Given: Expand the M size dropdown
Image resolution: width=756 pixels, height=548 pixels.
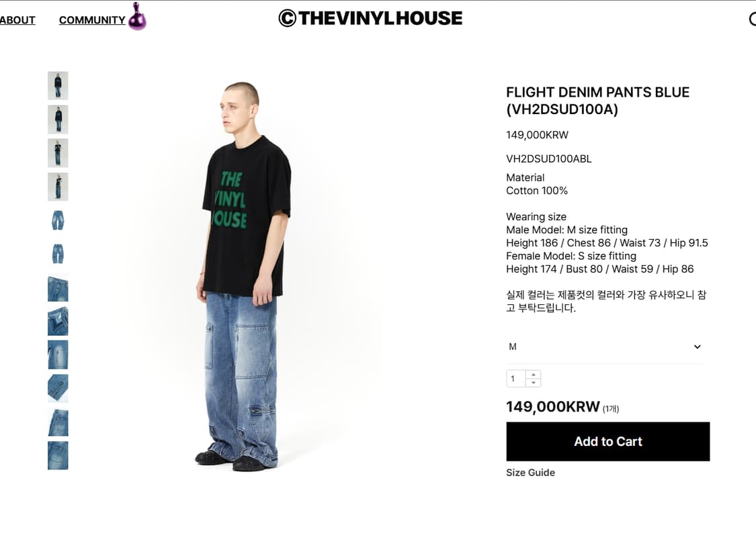Looking at the screenshot, I should (x=605, y=347).
